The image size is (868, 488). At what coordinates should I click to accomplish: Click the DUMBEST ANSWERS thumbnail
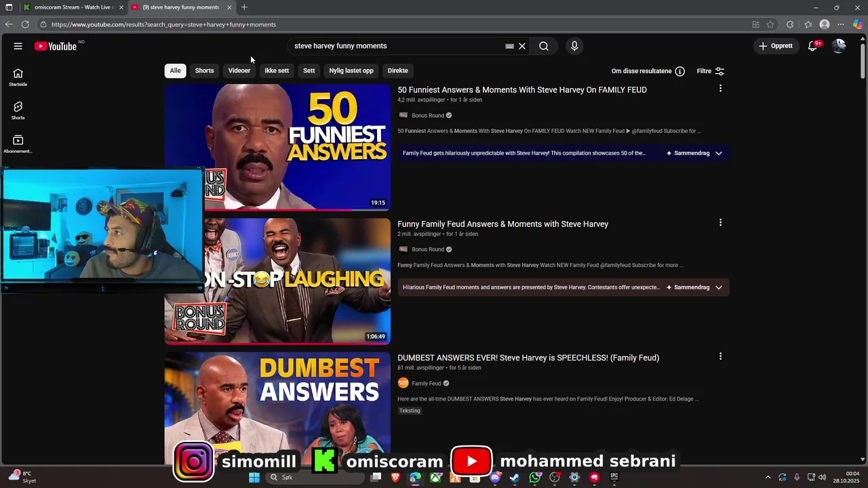click(277, 407)
